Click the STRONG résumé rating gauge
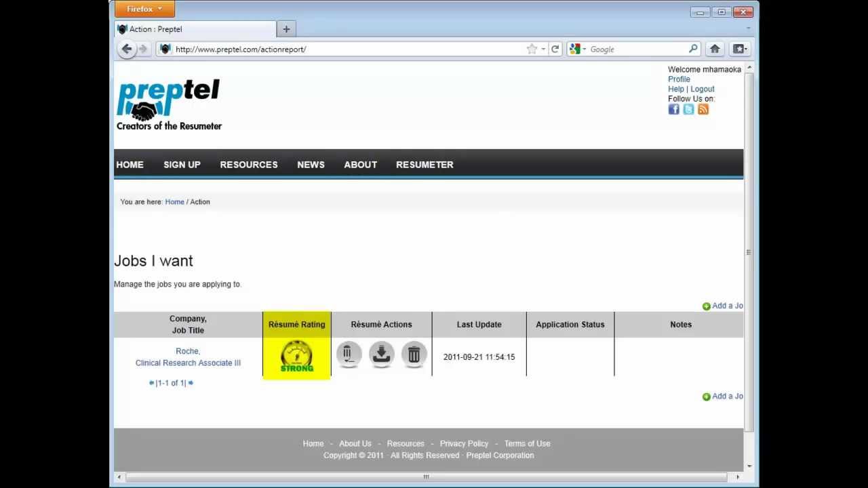Viewport: 868px width, 488px height. tap(297, 357)
